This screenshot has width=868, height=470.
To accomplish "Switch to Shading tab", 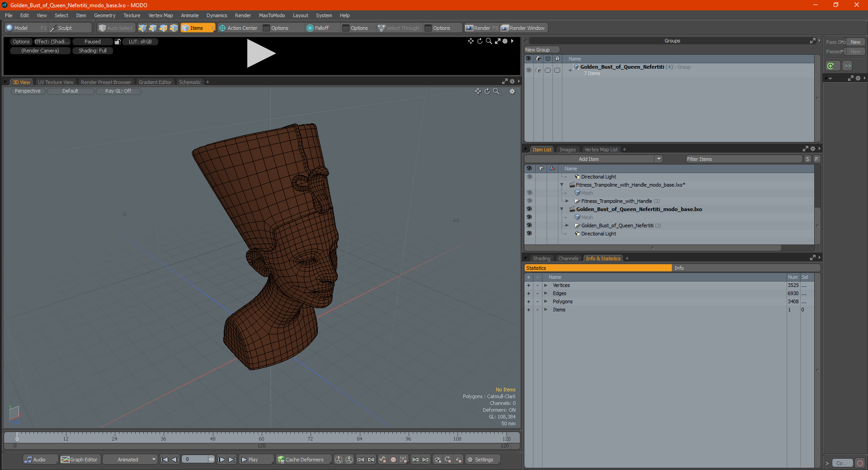I will click(x=542, y=258).
